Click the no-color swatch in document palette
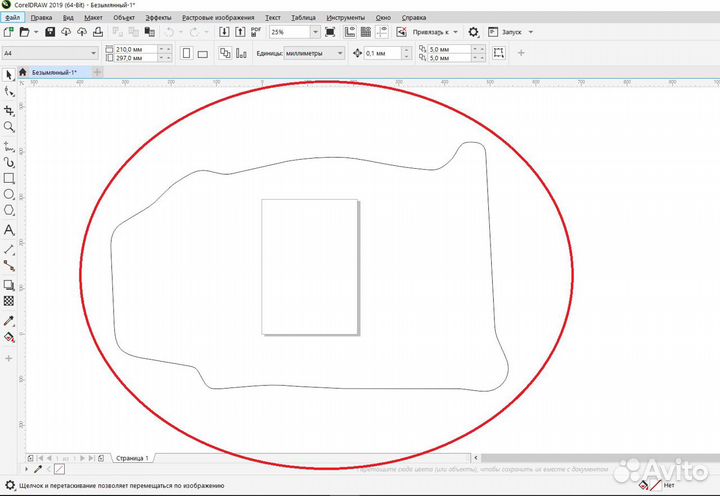Image resolution: width=720 pixels, height=496 pixels. click(x=59, y=469)
